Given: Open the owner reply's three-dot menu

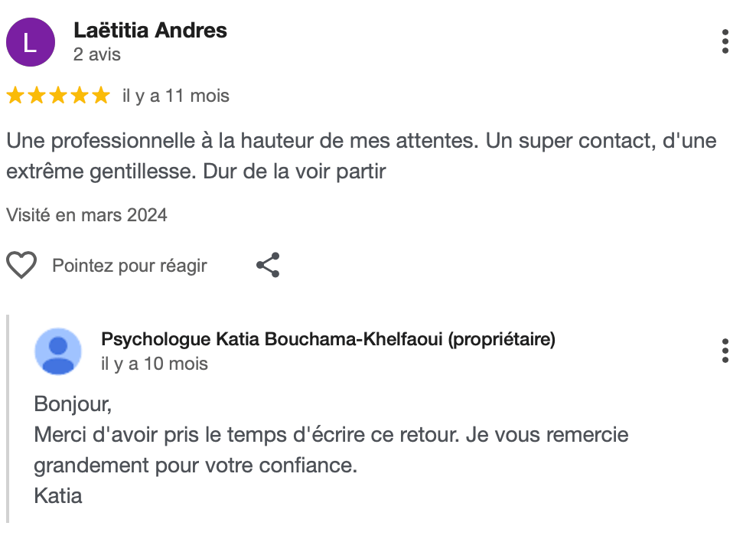Looking at the screenshot, I should point(725,351).
